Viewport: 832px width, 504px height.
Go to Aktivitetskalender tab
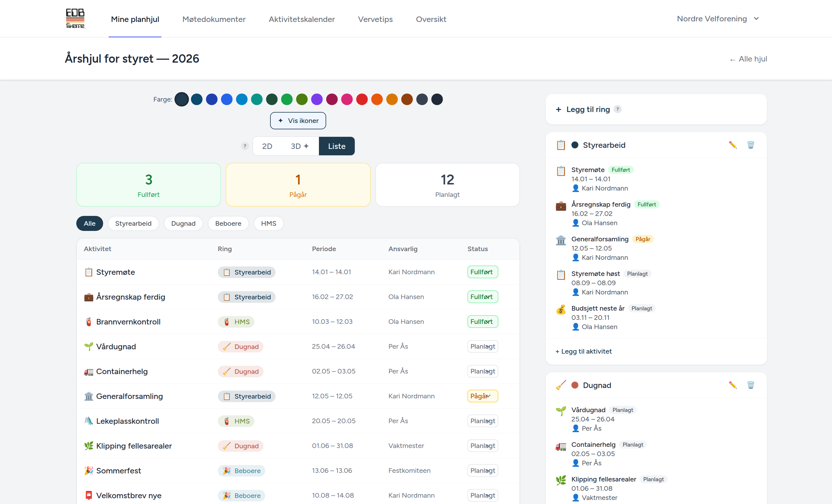pyautogui.click(x=302, y=19)
